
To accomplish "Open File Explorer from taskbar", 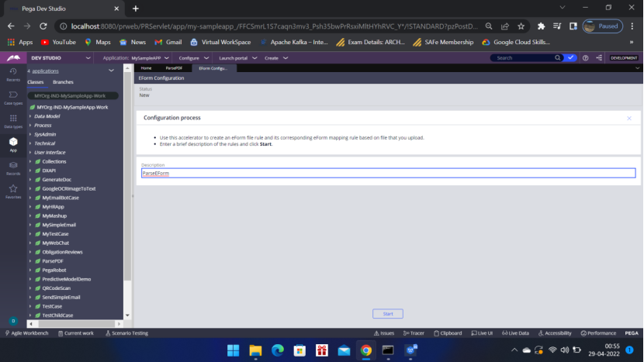I will pos(255,350).
